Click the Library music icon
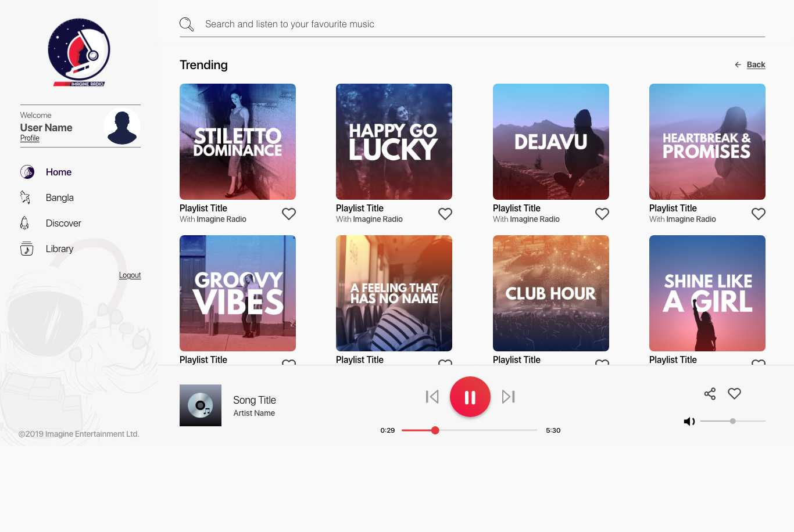This screenshot has height=532, width=794. pos(27,249)
